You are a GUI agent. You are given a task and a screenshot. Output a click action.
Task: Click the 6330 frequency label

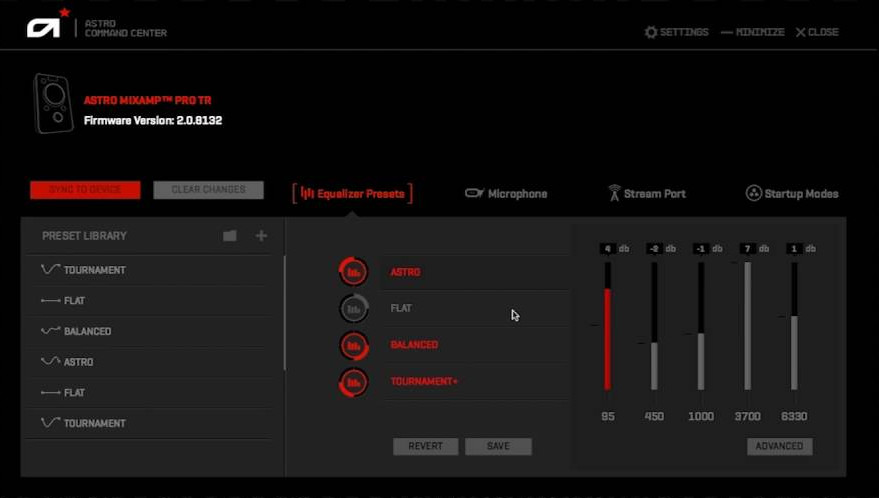pos(794,416)
